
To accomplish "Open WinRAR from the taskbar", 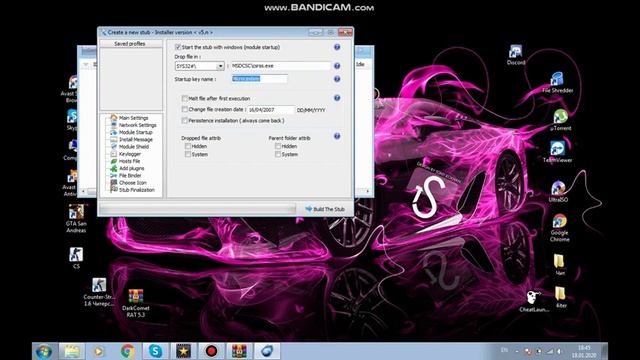I will pyautogui.click(x=239, y=351).
